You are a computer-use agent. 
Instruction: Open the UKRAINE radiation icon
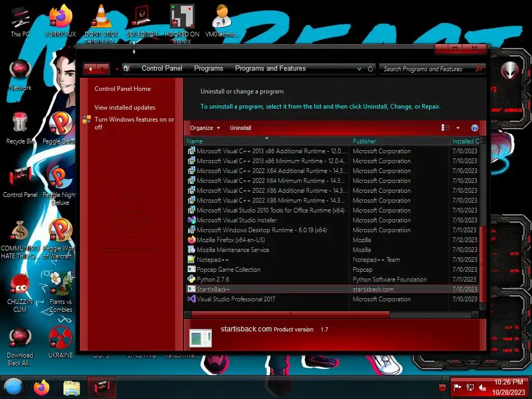(x=60, y=343)
